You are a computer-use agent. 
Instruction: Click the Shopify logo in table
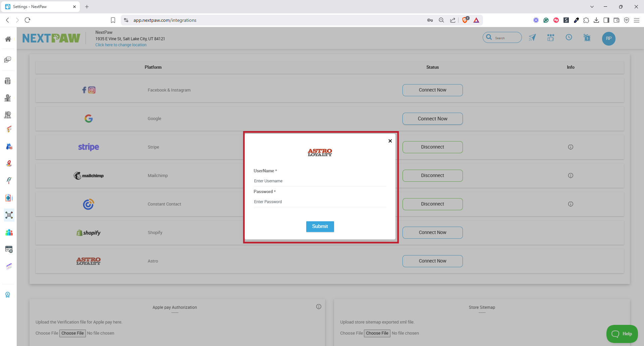click(89, 233)
